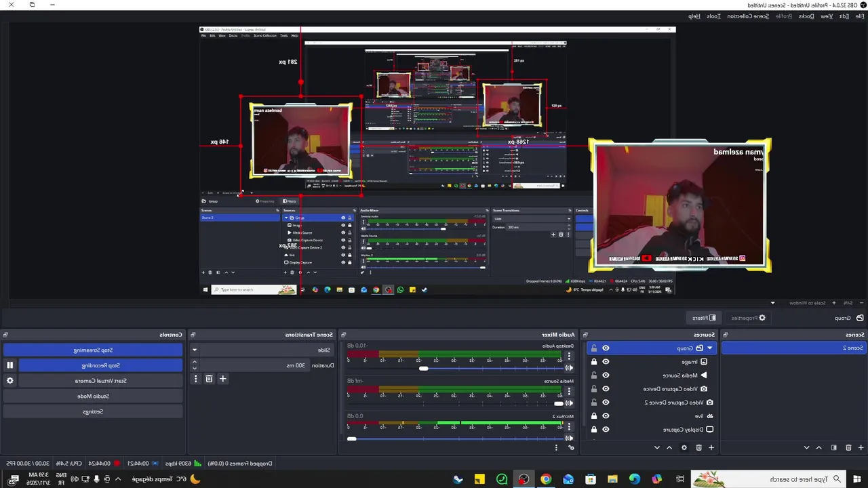868x488 pixels.
Task: Lock the Group source
Action: (594, 348)
